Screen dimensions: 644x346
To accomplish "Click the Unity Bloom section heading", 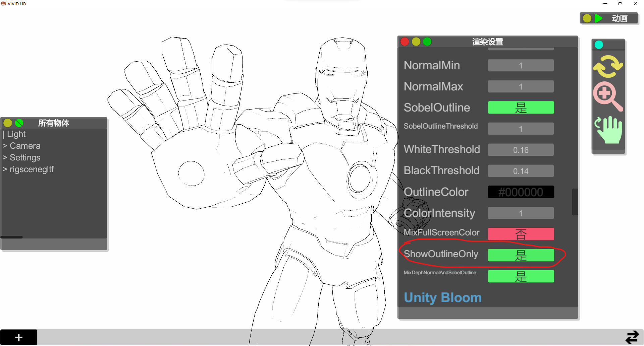I will pyautogui.click(x=443, y=297).
